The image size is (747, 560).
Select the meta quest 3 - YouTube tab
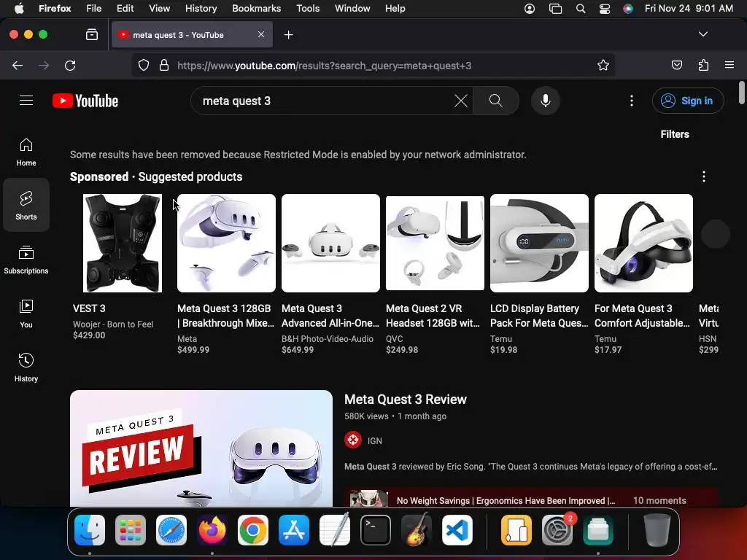click(193, 35)
